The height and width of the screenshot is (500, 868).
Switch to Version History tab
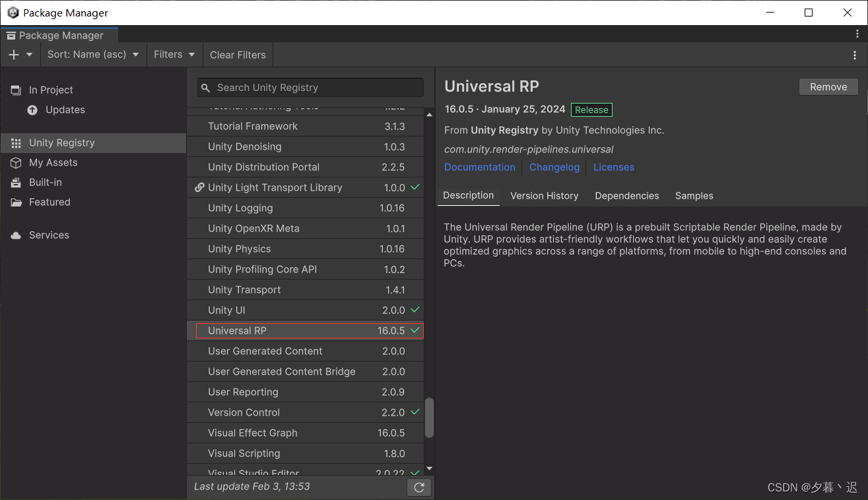coord(545,196)
